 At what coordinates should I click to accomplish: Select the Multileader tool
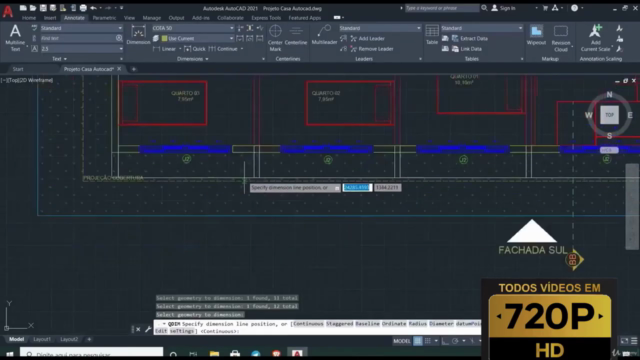tap(324, 35)
